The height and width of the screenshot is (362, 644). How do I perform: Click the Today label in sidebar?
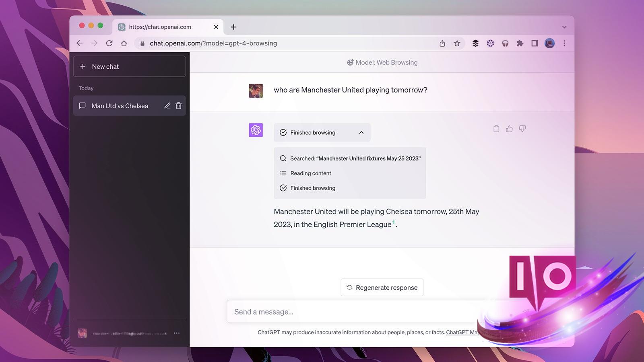point(86,88)
